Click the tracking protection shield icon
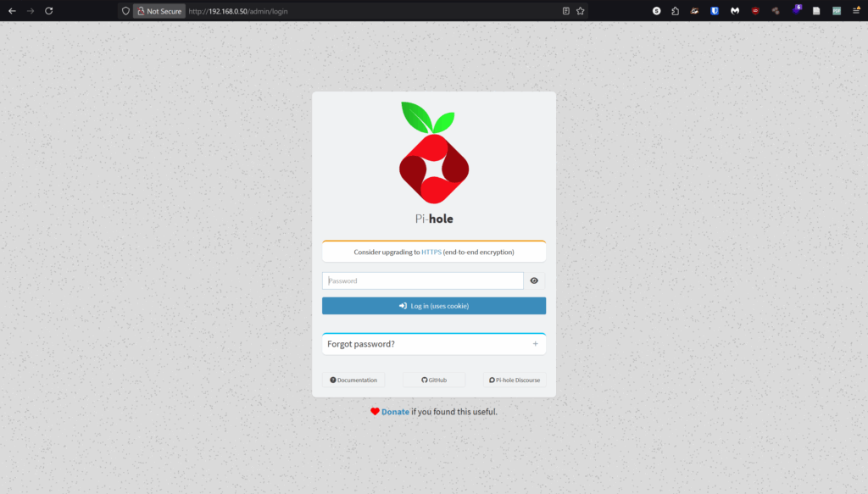868x494 pixels. [x=125, y=11]
